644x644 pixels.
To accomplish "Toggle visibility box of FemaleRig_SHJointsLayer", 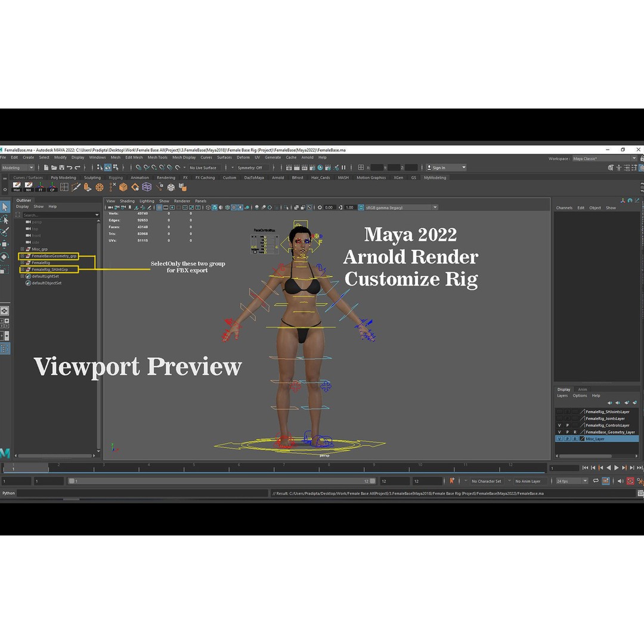I will [559, 411].
